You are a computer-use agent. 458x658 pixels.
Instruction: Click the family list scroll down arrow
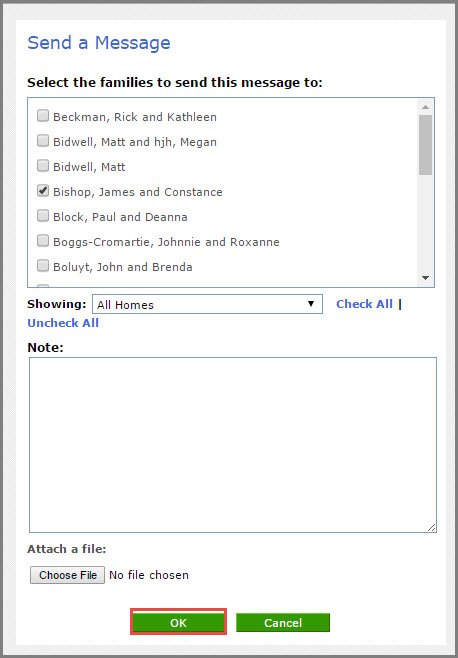pos(425,278)
